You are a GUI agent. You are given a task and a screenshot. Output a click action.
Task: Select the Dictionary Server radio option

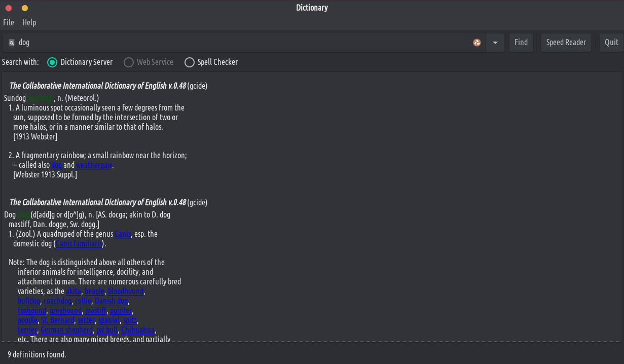(x=52, y=62)
